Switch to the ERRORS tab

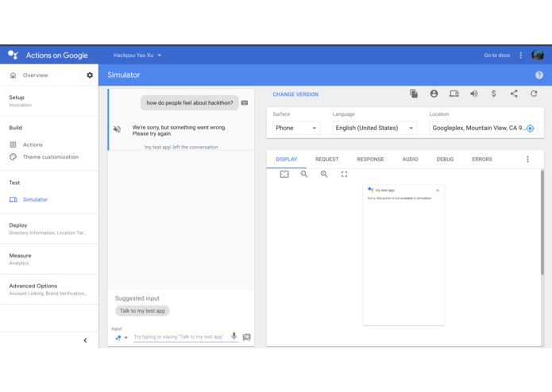482,159
